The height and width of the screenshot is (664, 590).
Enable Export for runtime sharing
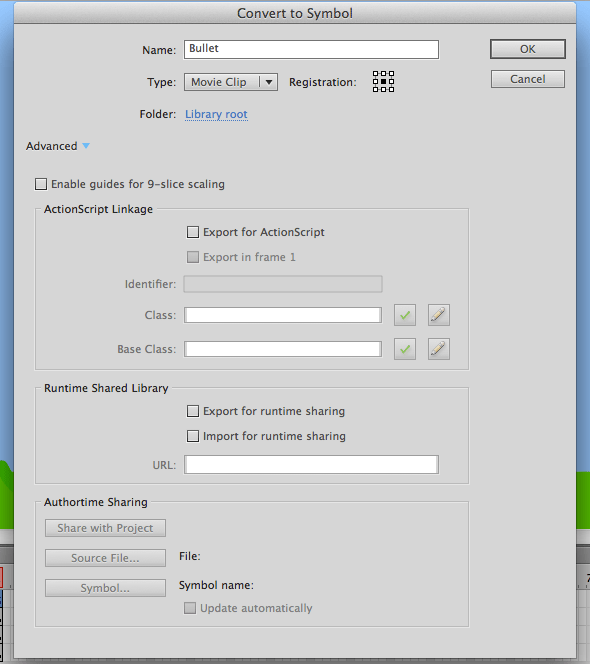(193, 411)
